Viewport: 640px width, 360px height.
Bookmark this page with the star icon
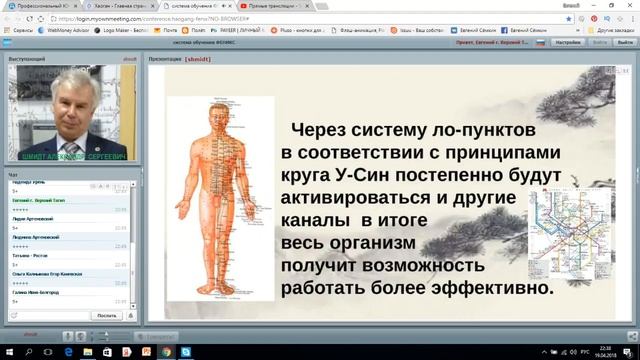[569, 19]
